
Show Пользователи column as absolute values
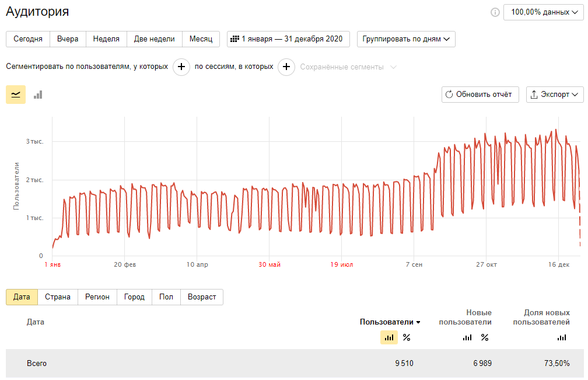click(x=389, y=337)
